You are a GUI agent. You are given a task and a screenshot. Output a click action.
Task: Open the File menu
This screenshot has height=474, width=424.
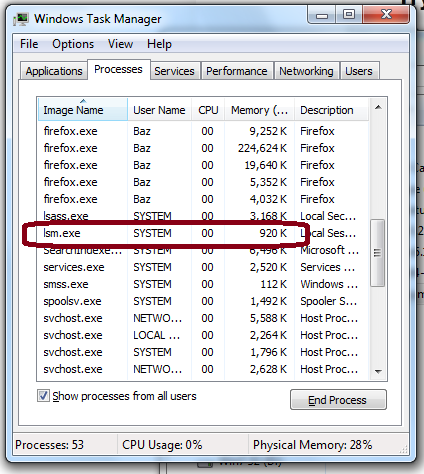tap(29, 44)
